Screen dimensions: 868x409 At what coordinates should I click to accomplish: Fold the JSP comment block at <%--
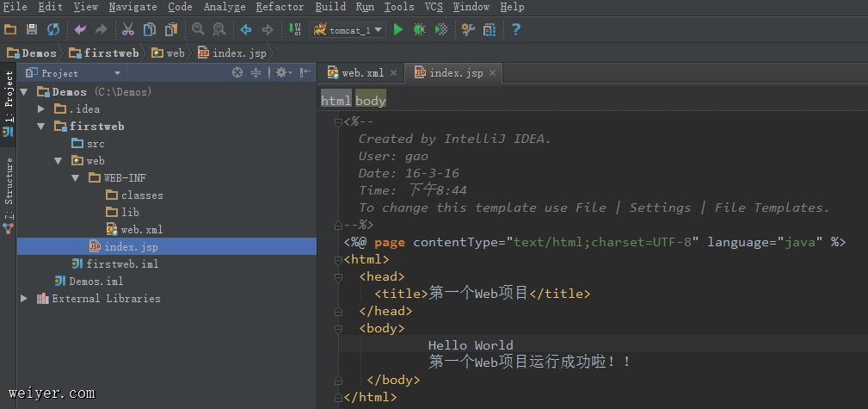tap(338, 122)
